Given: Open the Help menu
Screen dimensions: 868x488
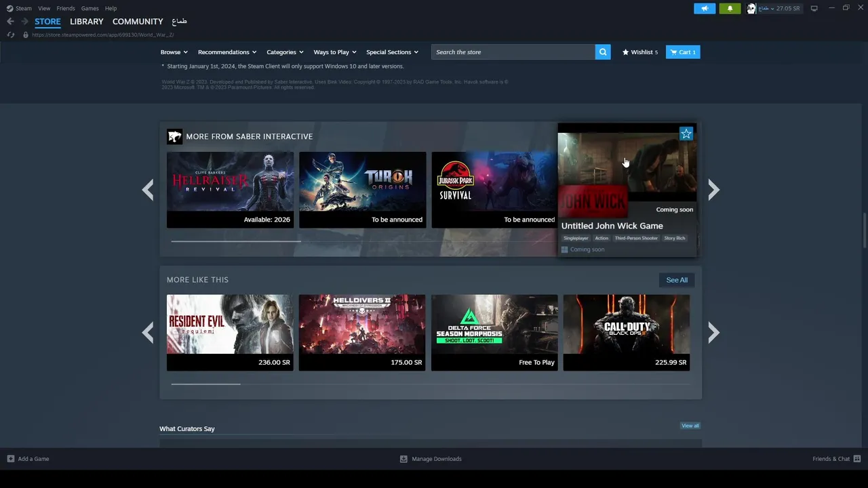Looking at the screenshot, I should (111, 8).
